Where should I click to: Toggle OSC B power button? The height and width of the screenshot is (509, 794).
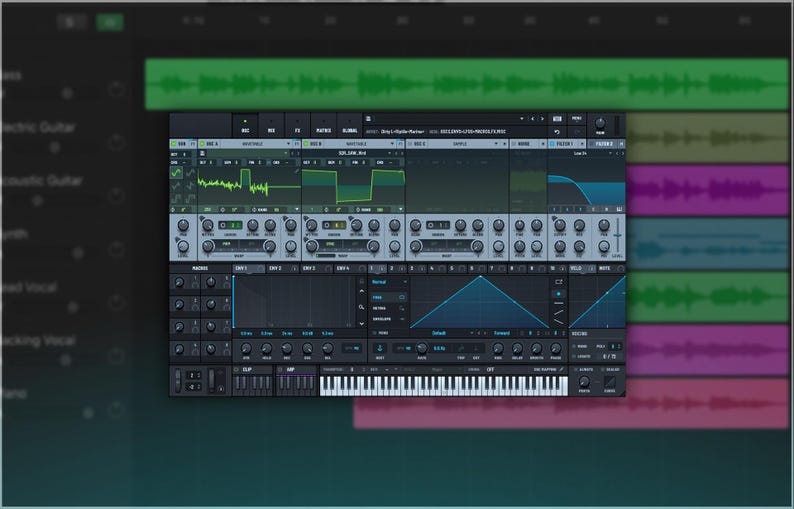pyautogui.click(x=306, y=144)
